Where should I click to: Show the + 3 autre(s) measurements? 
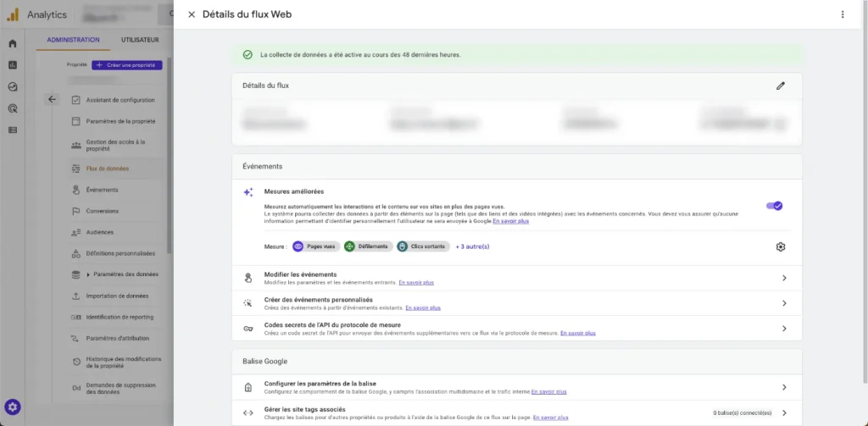tap(472, 246)
